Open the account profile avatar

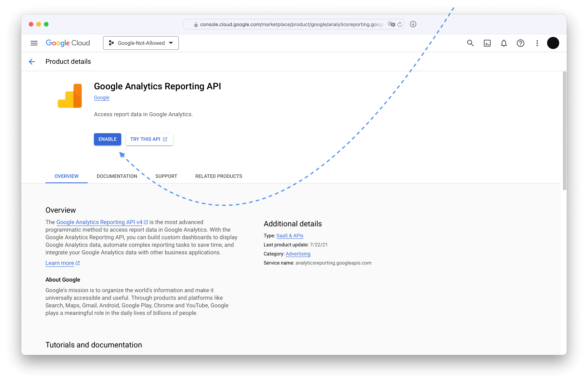click(553, 43)
